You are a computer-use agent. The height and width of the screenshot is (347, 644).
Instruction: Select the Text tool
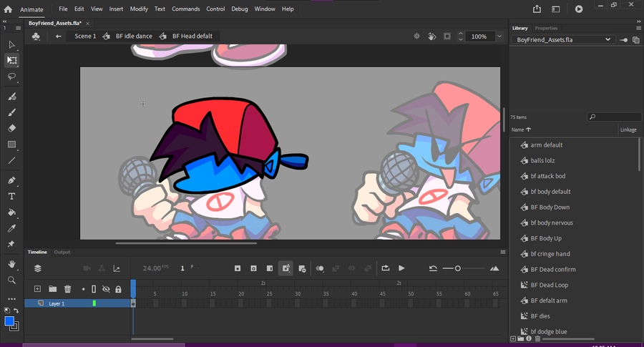tap(11, 196)
